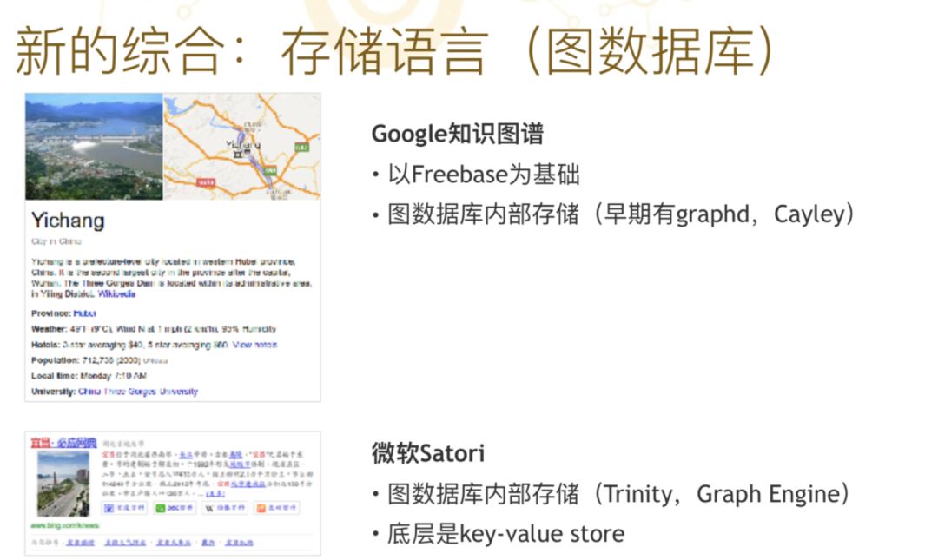Viewport: 938px width, 560px height.
Task: Click the Wikipedia W icon in Bing card
Action: coord(209,508)
